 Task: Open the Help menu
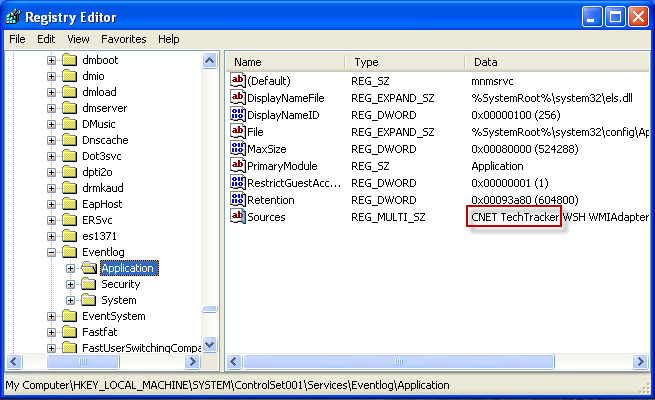(x=169, y=39)
